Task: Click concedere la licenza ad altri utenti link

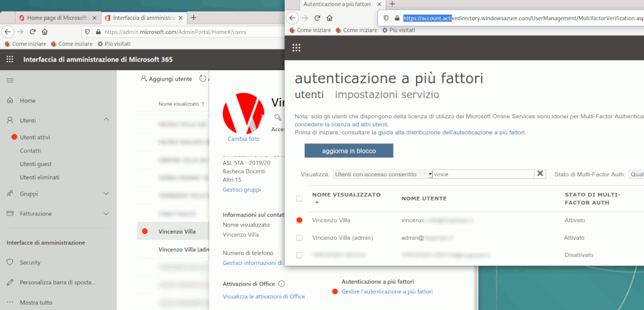Action: 341,124
